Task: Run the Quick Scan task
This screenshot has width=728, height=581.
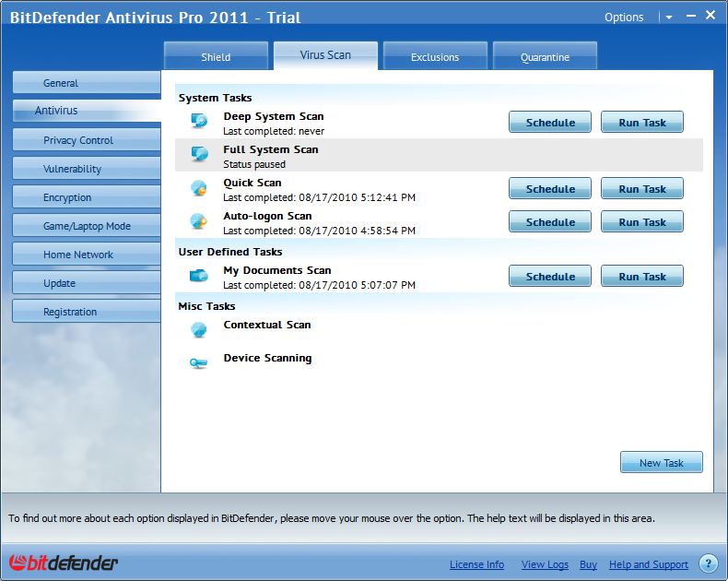Action: tap(642, 189)
